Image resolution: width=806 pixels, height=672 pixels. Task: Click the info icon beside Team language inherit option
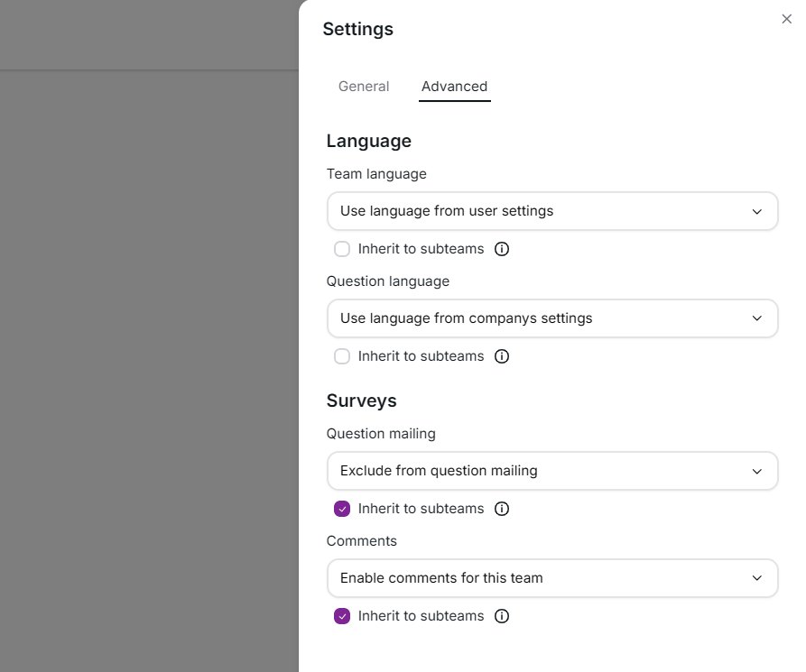tap(502, 249)
